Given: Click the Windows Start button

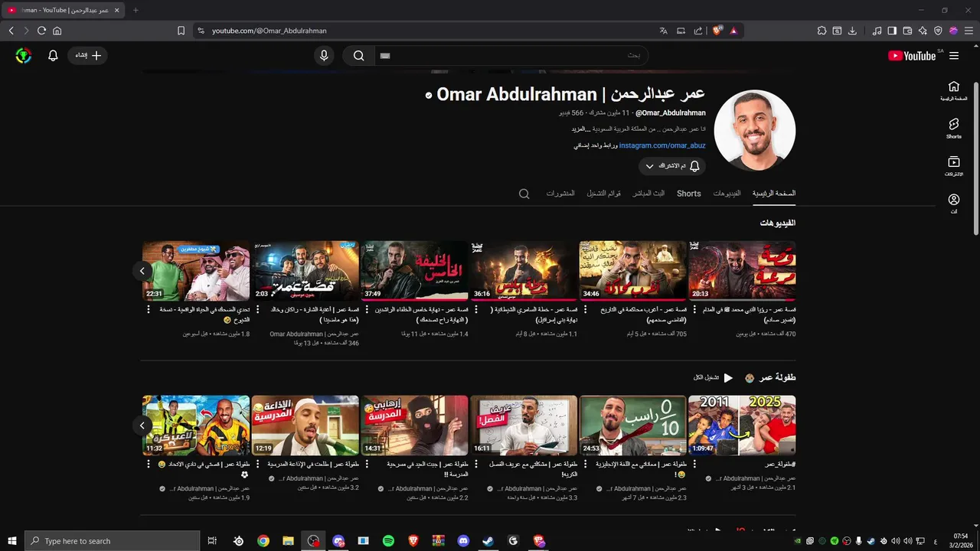Looking at the screenshot, I should coord(11,541).
